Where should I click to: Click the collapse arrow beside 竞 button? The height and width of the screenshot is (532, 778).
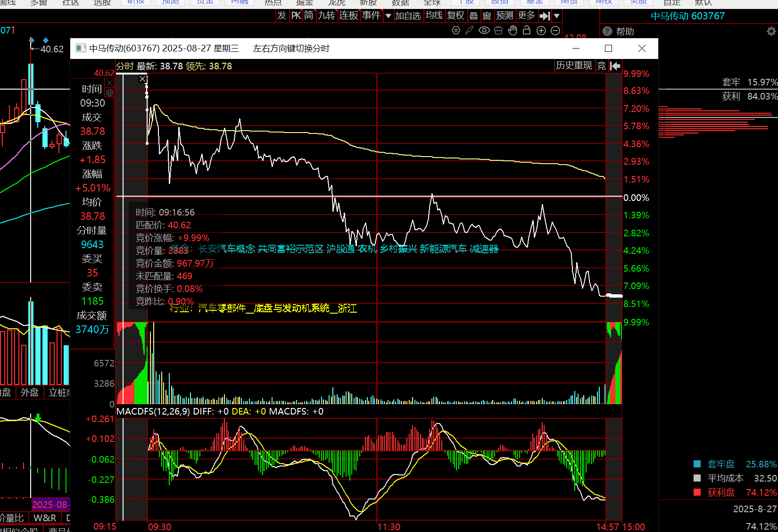point(615,66)
